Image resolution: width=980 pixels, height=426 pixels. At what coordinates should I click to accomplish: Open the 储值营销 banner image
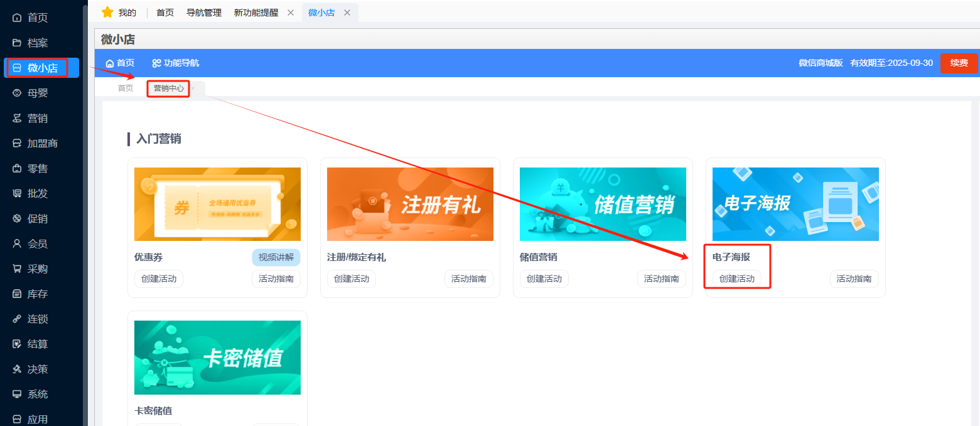pos(603,204)
